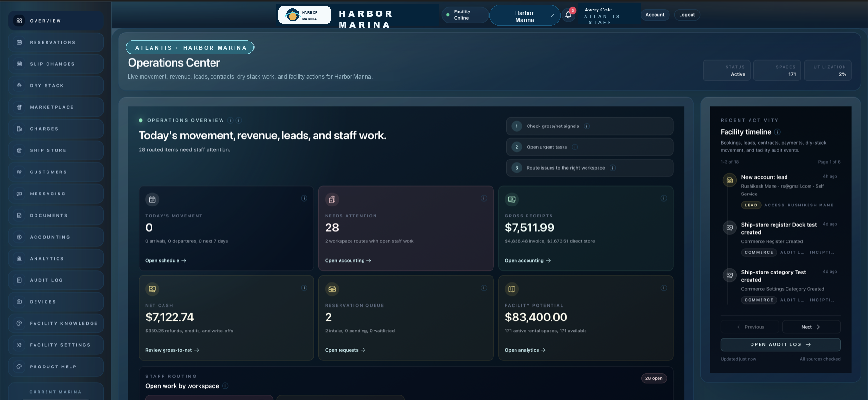This screenshot has width=868, height=400.
Task: Click the LEAD tag on account lead
Action: [751, 205]
